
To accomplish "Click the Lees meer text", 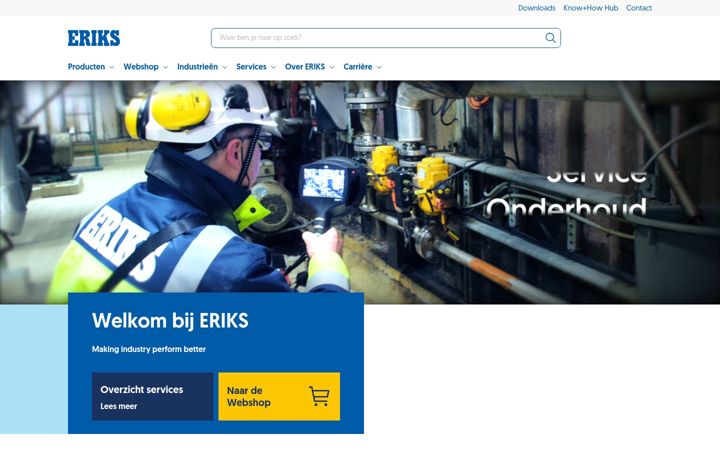I will click(118, 406).
